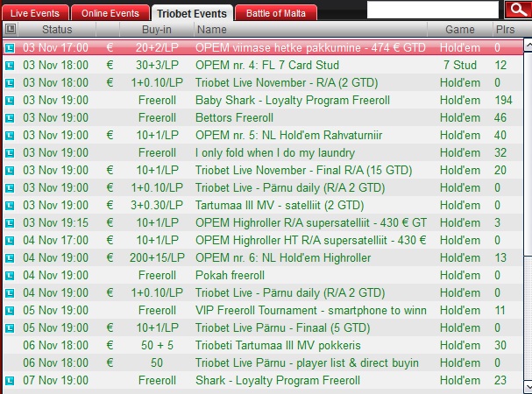
Task: Select Triobeti Tartumaa III MV pokkeris
Action: point(278,345)
